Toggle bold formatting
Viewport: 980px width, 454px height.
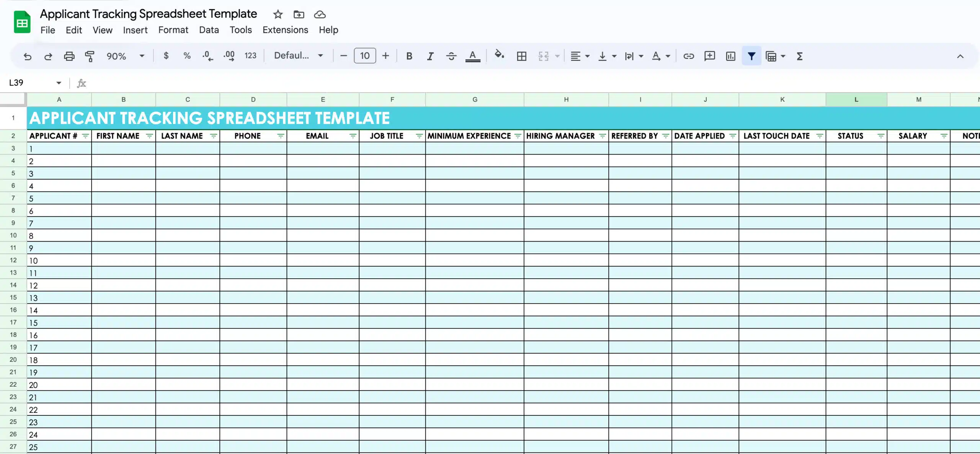coord(409,56)
